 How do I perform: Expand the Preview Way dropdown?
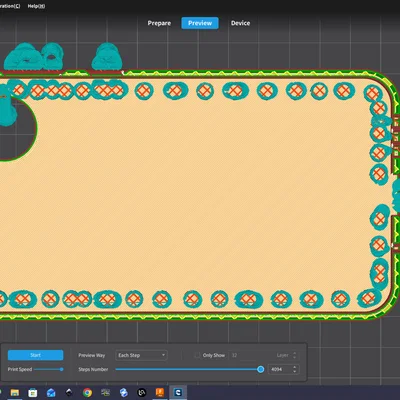point(141,355)
